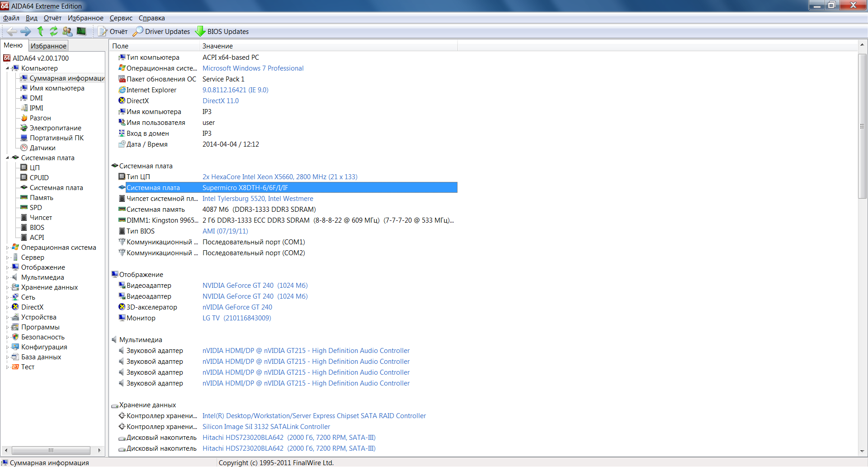
Task: Expand the Хранение данных tree node
Action: [x=7, y=287]
